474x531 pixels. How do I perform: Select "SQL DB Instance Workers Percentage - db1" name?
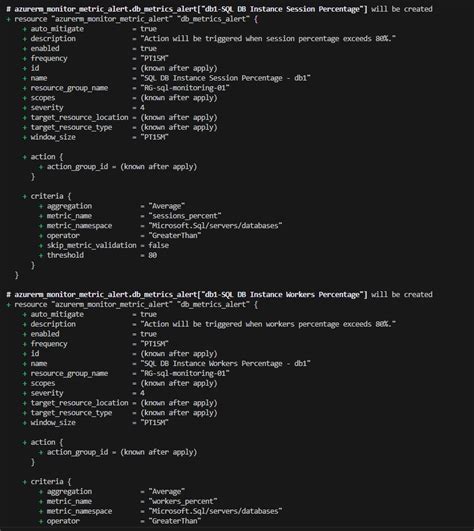pos(225,364)
